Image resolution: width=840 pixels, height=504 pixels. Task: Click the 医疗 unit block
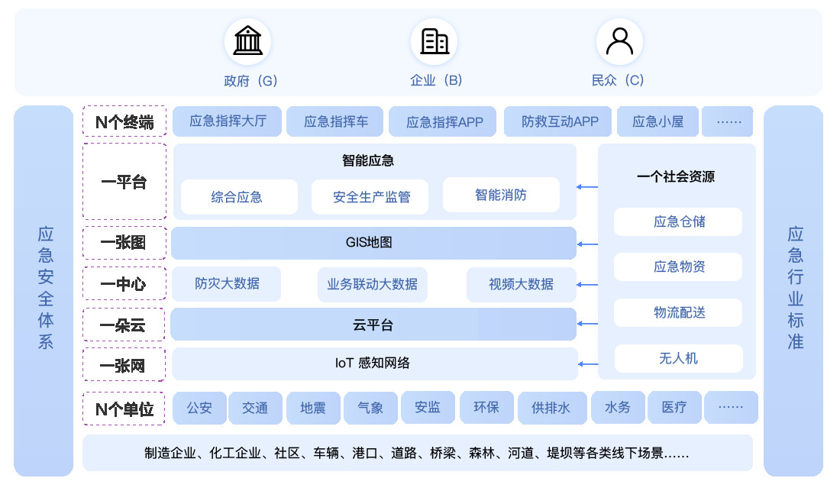[x=675, y=407]
